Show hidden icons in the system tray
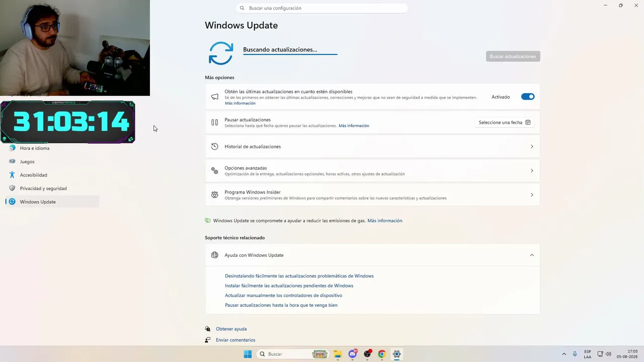 [564, 354]
